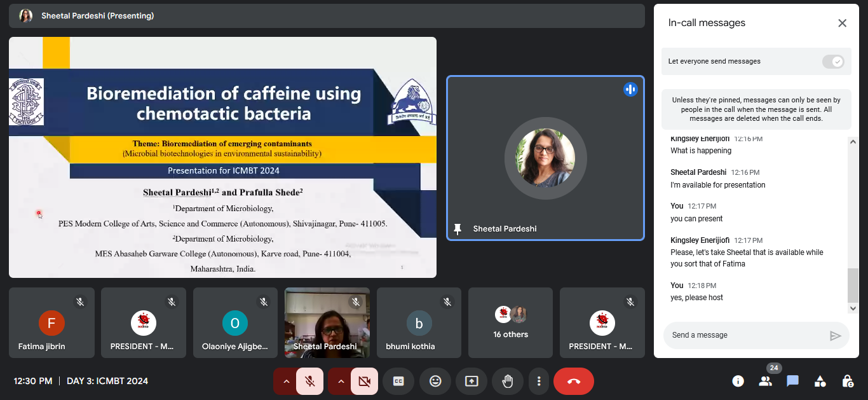Open the activities shapes icon
868x400 pixels.
pos(820,381)
